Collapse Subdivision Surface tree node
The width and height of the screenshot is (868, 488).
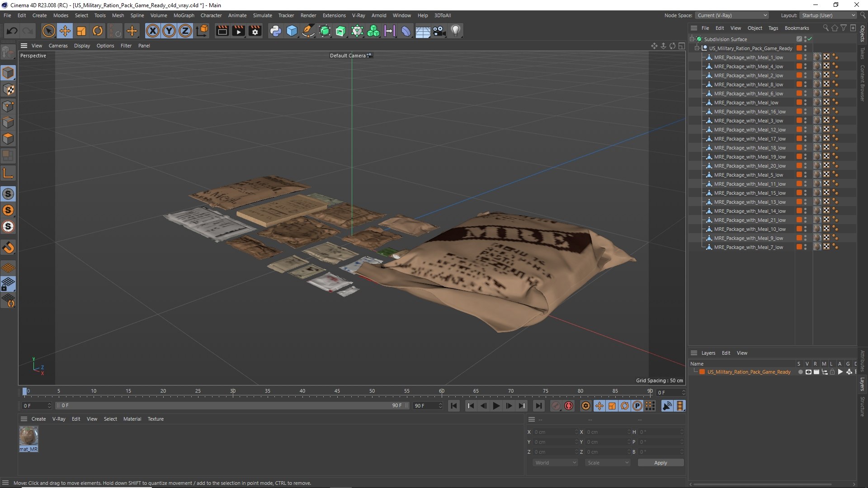[x=692, y=39]
